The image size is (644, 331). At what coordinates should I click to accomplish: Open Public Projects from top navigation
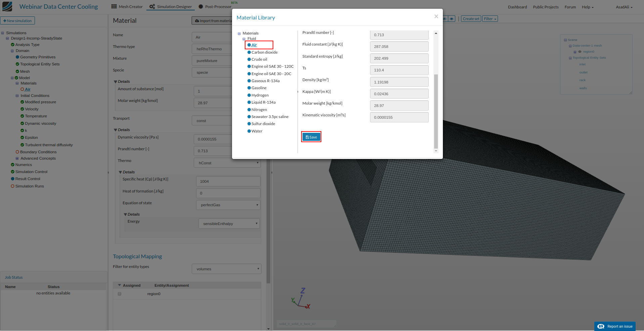546,7
